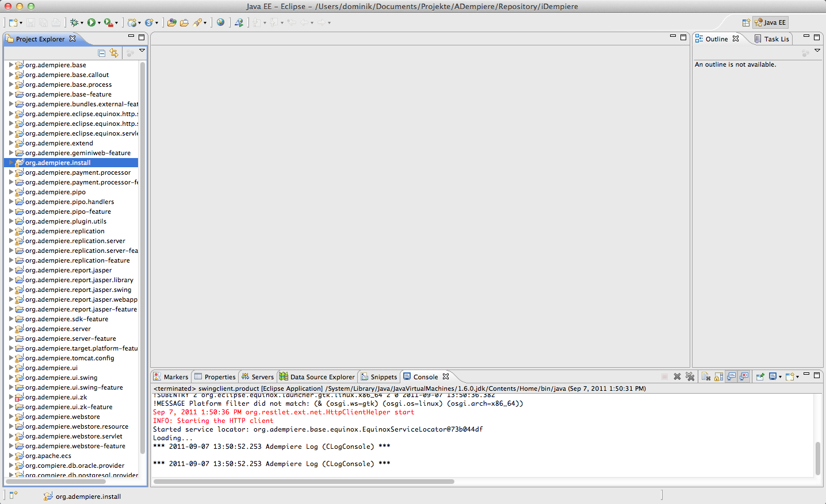Image resolution: width=826 pixels, height=504 pixels.
Task: Toggle Show Console When Standard Error Changes
Action: coord(744,376)
